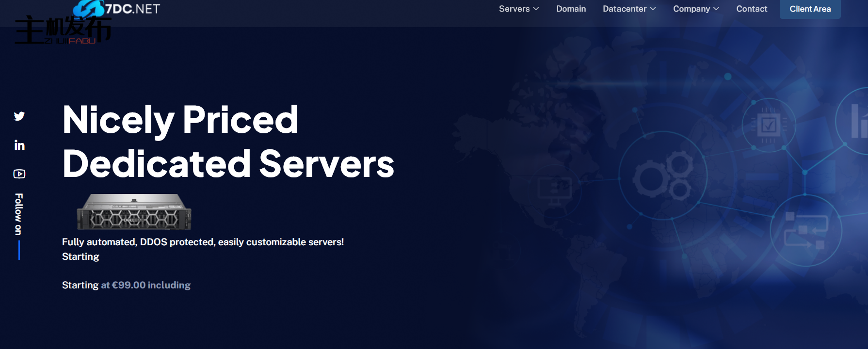The image size is (868, 349).
Task: Click the faint monitor icon in graphic
Action: 554,189
